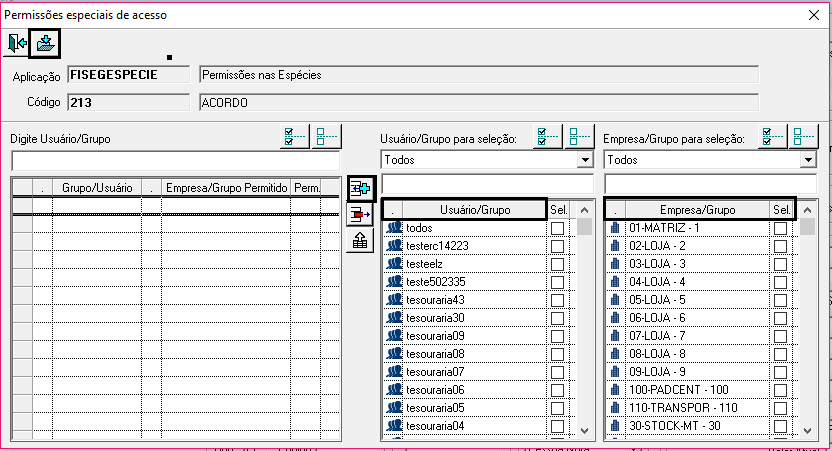832x451 pixels.
Task: Tick the Sel. checkbox for 03-LOJA - 3
Action: coord(780,264)
